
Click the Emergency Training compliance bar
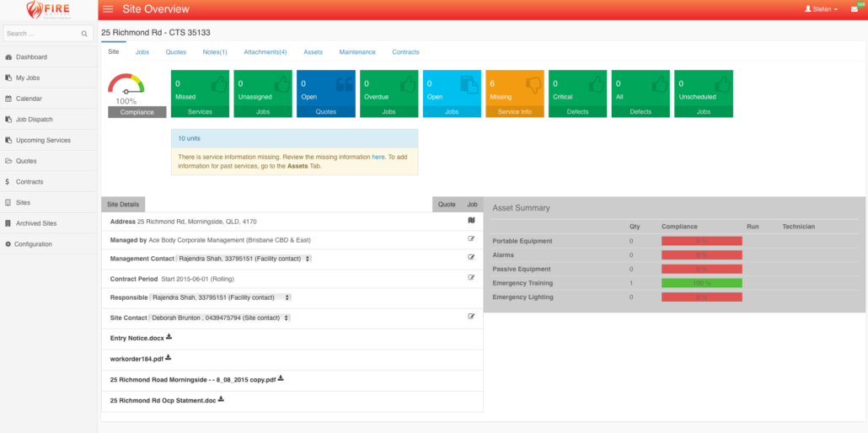point(701,283)
